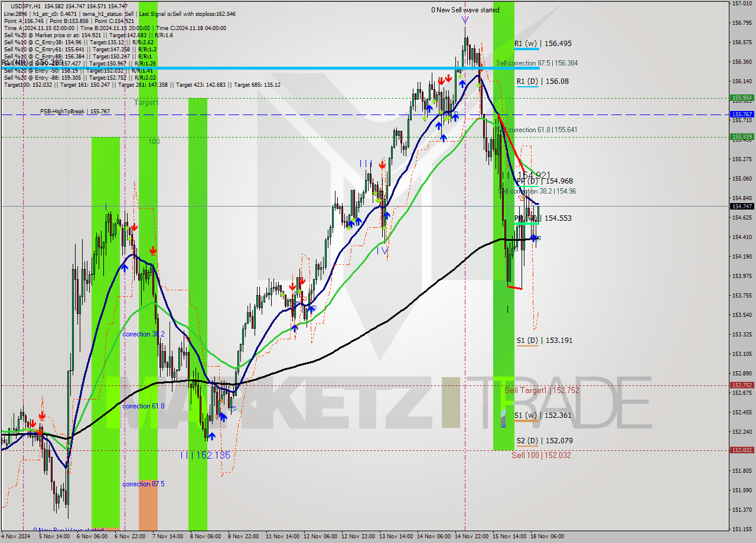Select the '4 Nov 2024' time axis label
The width and height of the screenshot is (756, 543).
click(x=16, y=537)
